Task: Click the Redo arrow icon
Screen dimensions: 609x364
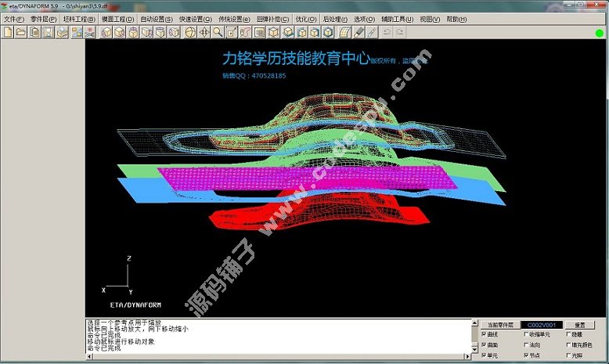Action: point(400,32)
